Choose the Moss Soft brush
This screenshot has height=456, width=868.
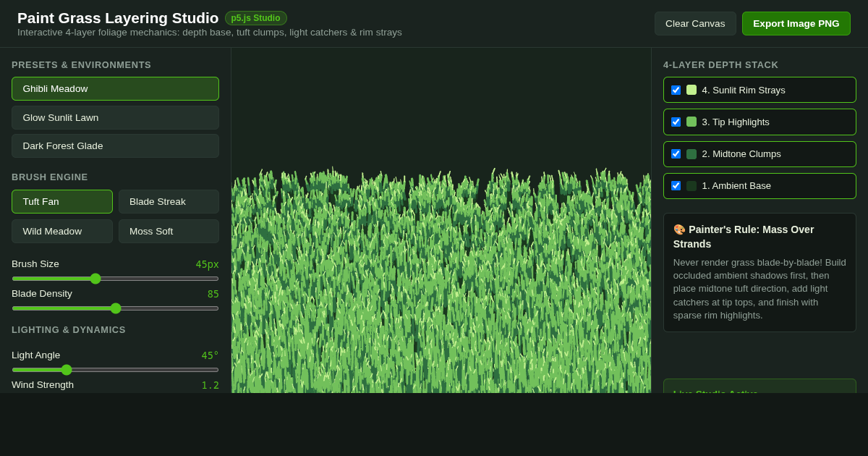[x=169, y=231]
